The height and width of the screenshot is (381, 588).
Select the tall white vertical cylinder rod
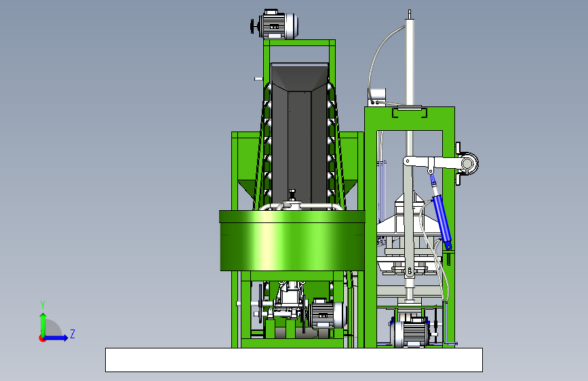pos(410,64)
